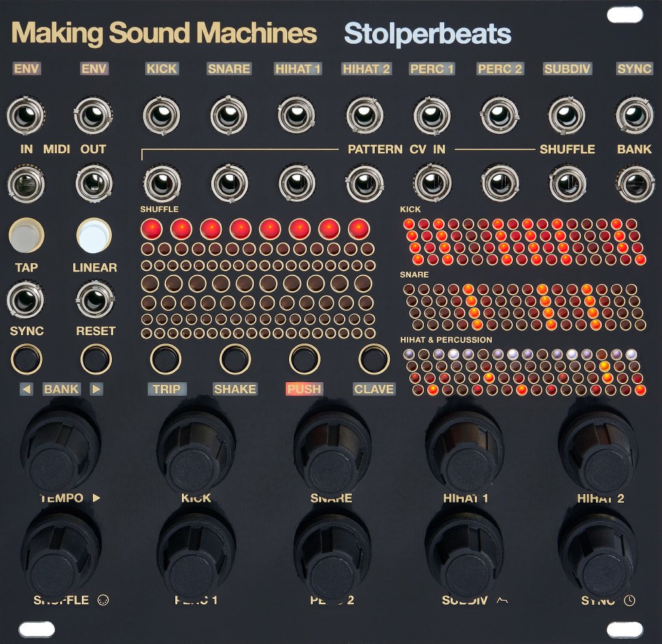
Task: Click the Stolperbeats module name text
Action: 428,34
